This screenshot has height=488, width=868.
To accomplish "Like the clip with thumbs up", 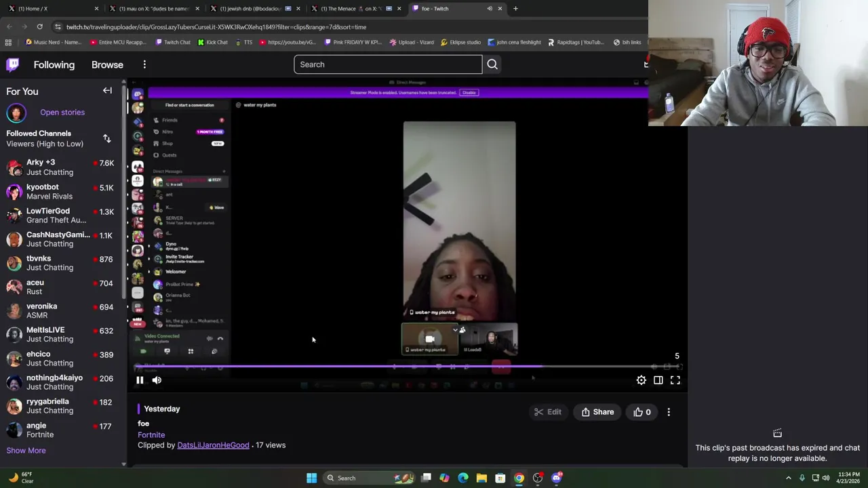I will click(642, 412).
